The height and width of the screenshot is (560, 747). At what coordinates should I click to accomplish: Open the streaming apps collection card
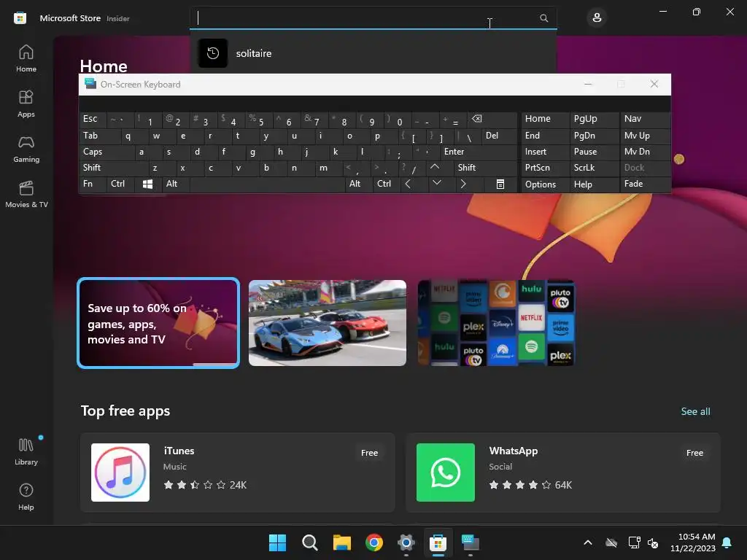pyautogui.click(x=496, y=323)
